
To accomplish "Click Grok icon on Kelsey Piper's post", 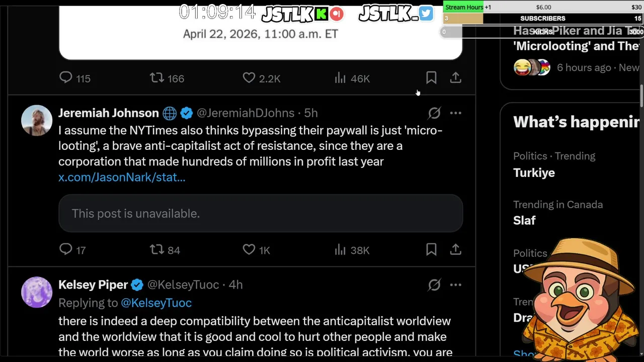I will click(x=434, y=285).
